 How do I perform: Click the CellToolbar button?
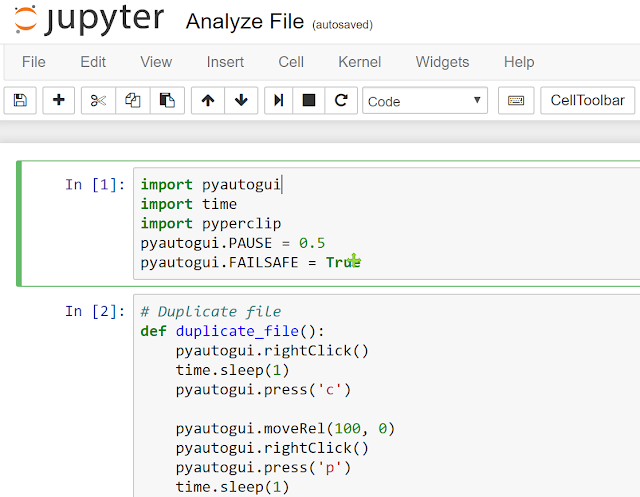point(587,100)
